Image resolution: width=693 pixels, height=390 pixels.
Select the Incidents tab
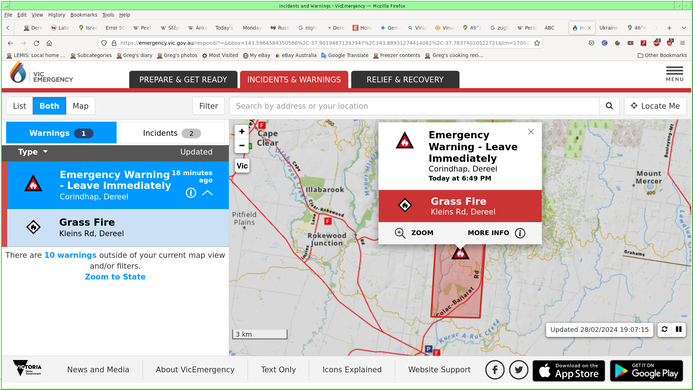coord(172,133)
